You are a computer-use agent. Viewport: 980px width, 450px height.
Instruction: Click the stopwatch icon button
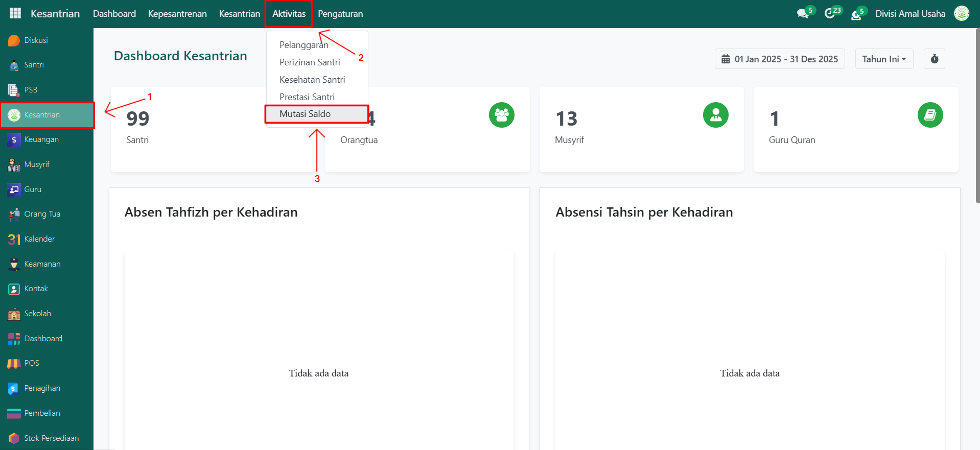click(x=934, y=59)
